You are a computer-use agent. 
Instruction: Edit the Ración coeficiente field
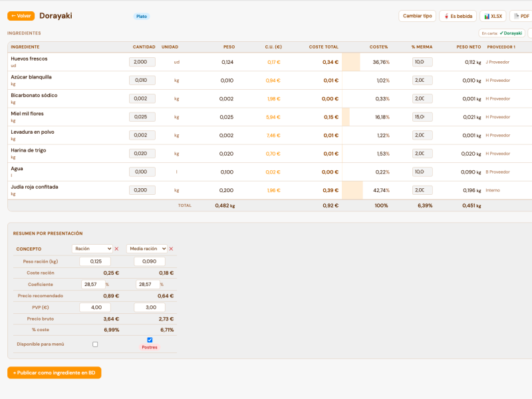pyautogui.click(x=93, y=285)
